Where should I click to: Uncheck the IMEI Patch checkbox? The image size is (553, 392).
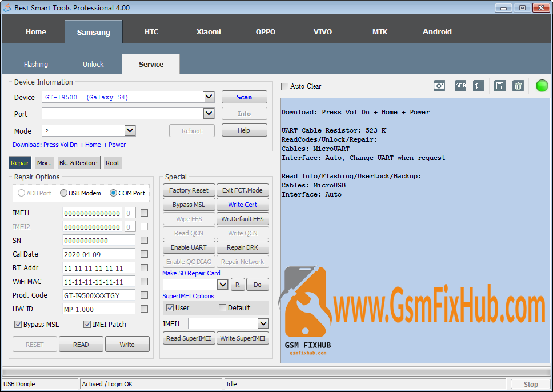point(87,324)
